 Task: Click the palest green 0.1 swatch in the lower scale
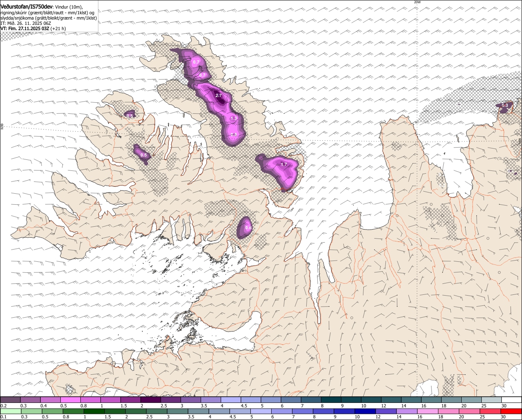(x=10, y=411)
